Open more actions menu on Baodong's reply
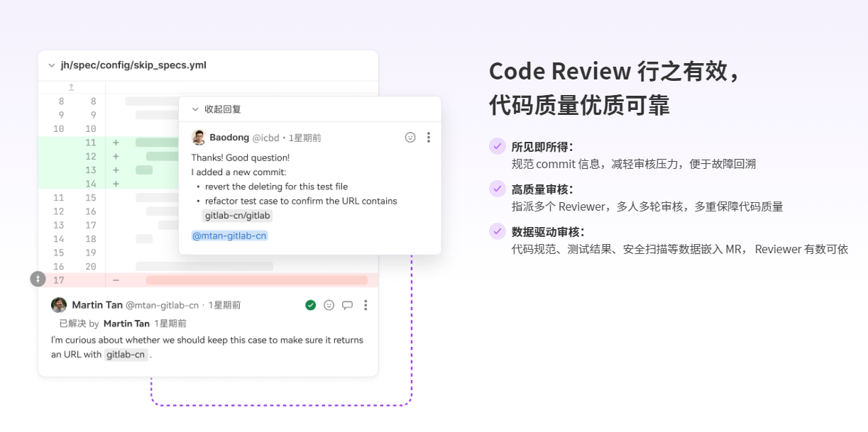 tap(429, 138)
